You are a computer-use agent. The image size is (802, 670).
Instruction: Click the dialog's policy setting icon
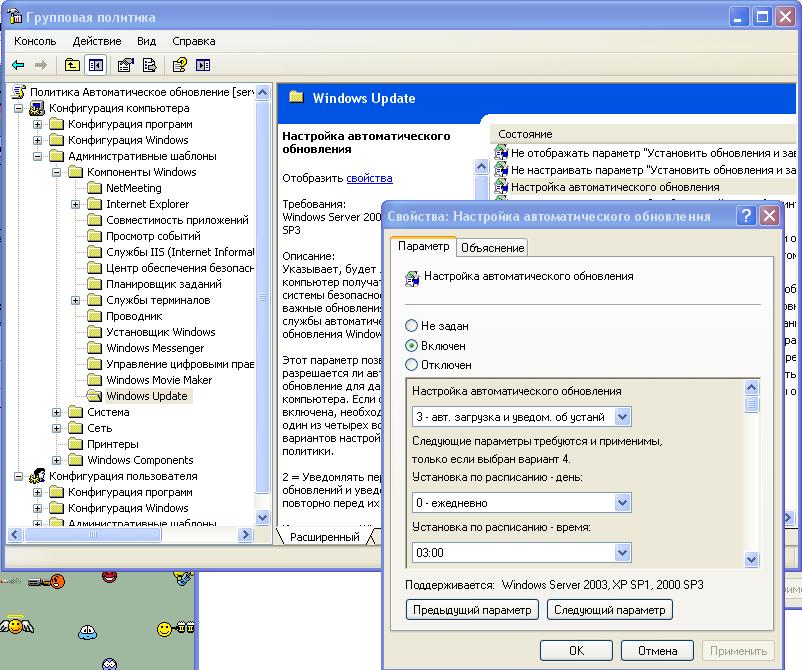[x=412, y=279]
